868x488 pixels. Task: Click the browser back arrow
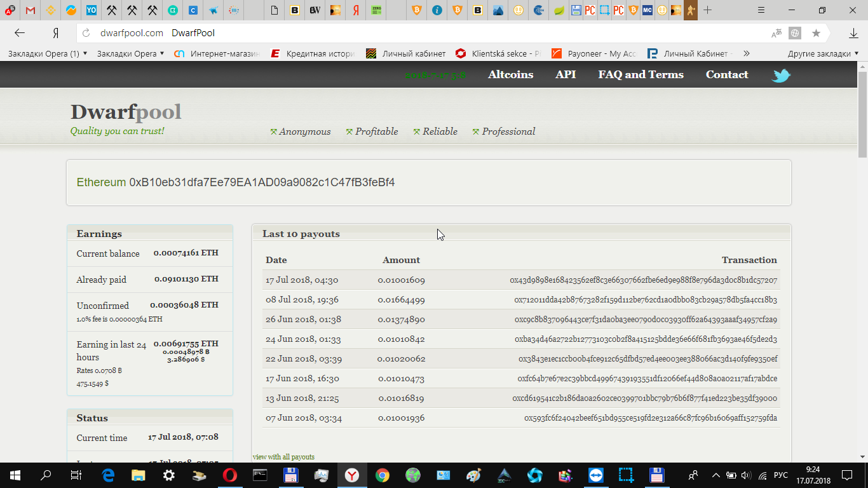pos(20,33)
